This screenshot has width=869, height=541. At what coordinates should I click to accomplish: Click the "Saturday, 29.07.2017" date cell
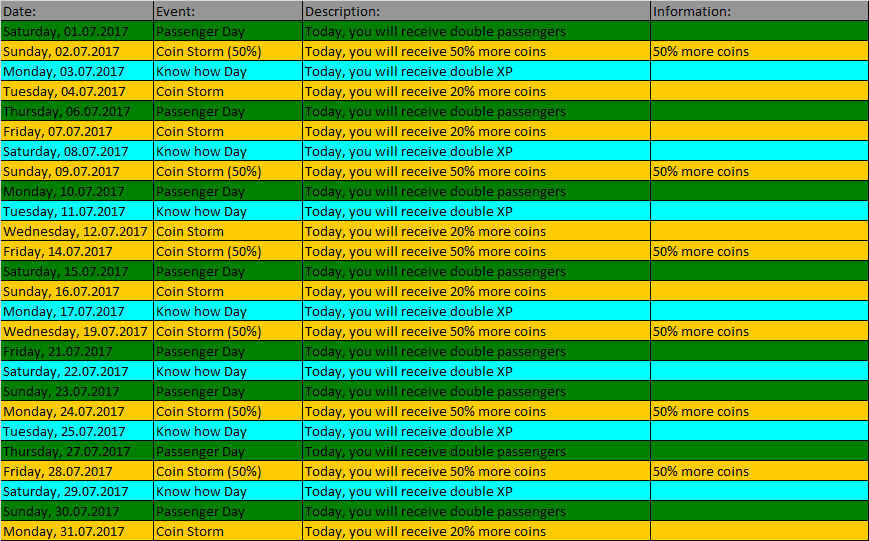(x=77, y=491)
